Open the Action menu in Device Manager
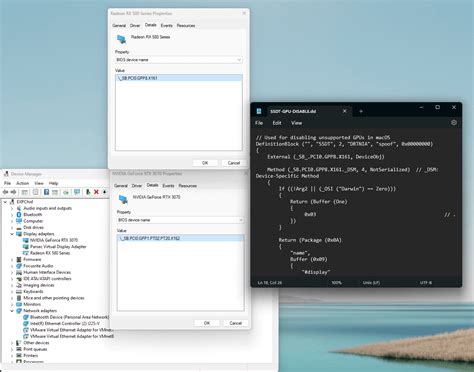The width and height of the screenshot is (474, 372). [x=23, y=183]
